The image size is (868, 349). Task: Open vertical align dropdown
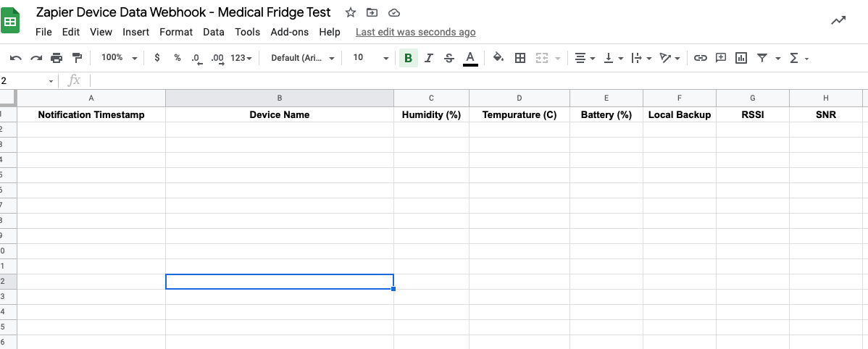click(614, 57)
